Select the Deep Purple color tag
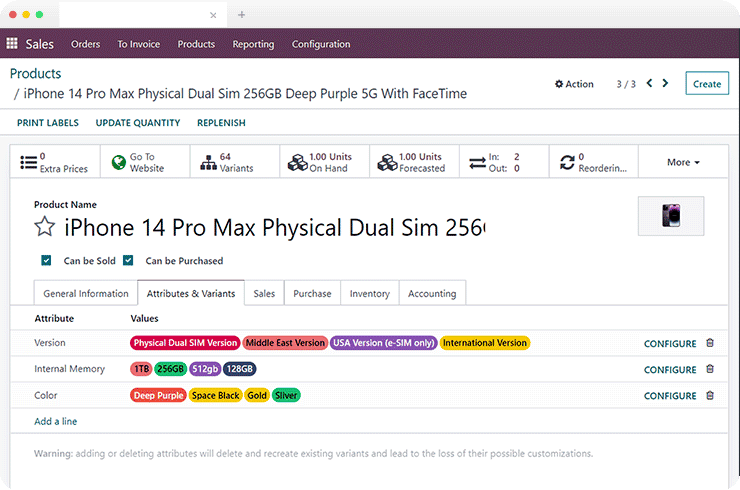 pyautogui.click(x=158, y=395)
